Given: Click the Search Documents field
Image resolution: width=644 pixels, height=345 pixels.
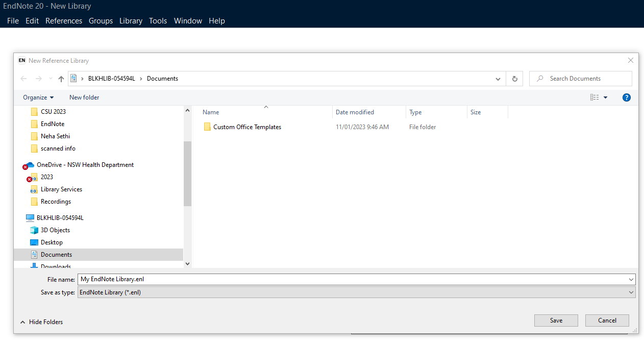Looking at the screenshot, I should [587, 79].
